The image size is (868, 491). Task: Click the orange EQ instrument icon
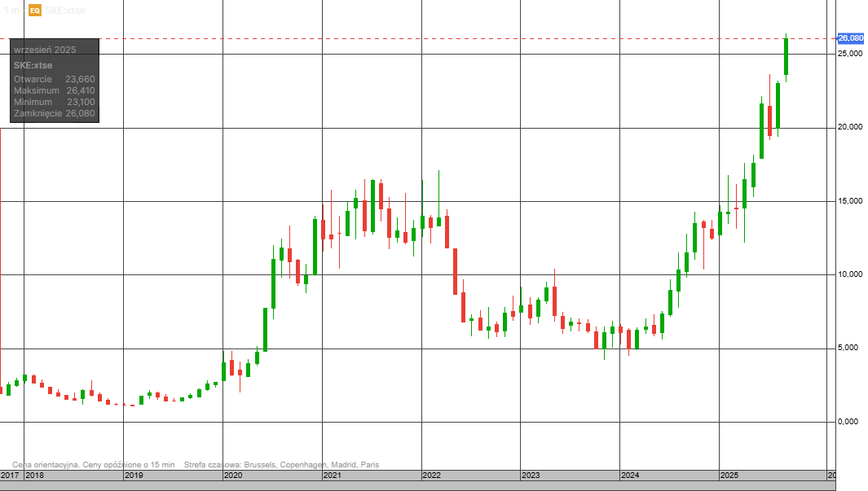[x=34, y=11]
